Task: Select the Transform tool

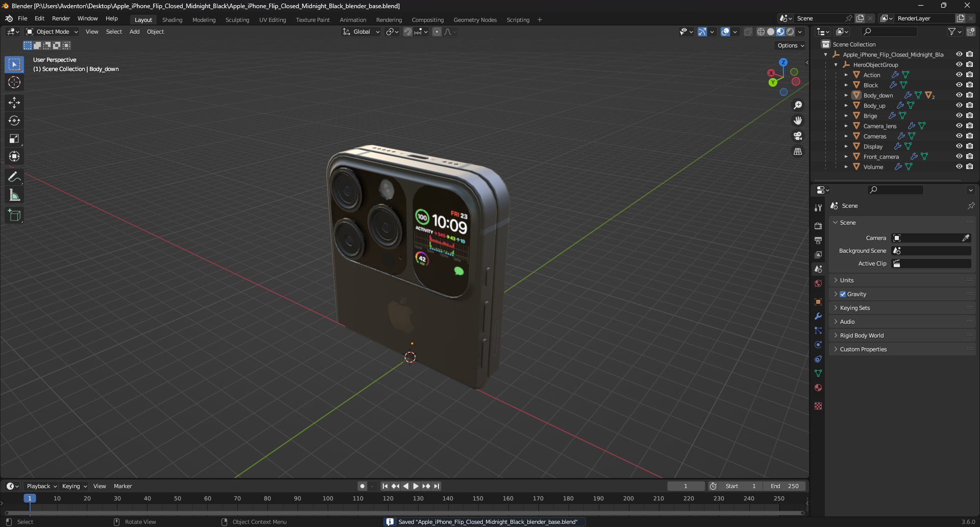Action: pyautogui.click(x=14, y=156)
